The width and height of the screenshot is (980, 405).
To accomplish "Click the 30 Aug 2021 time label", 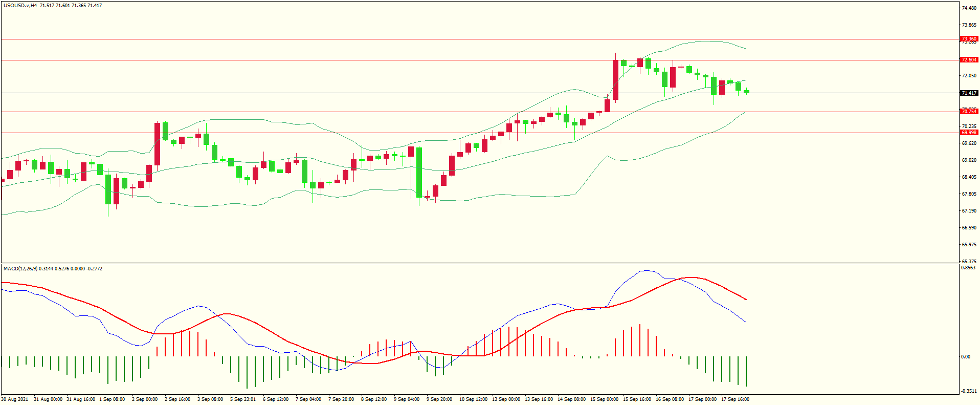I will tap(15, 399).
